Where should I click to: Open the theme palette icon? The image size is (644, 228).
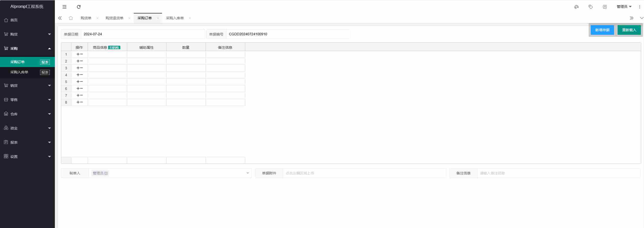coord(576,7)
